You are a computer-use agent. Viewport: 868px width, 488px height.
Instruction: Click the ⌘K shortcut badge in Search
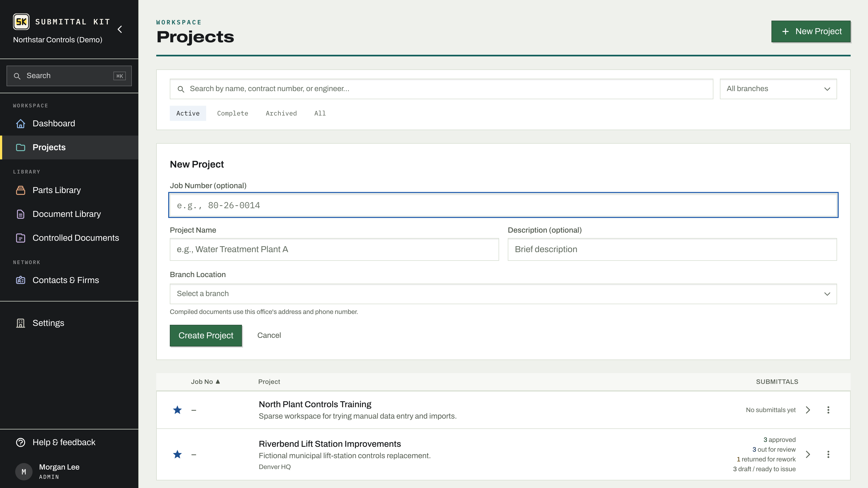pyautogui.click(x=120, y=76)
